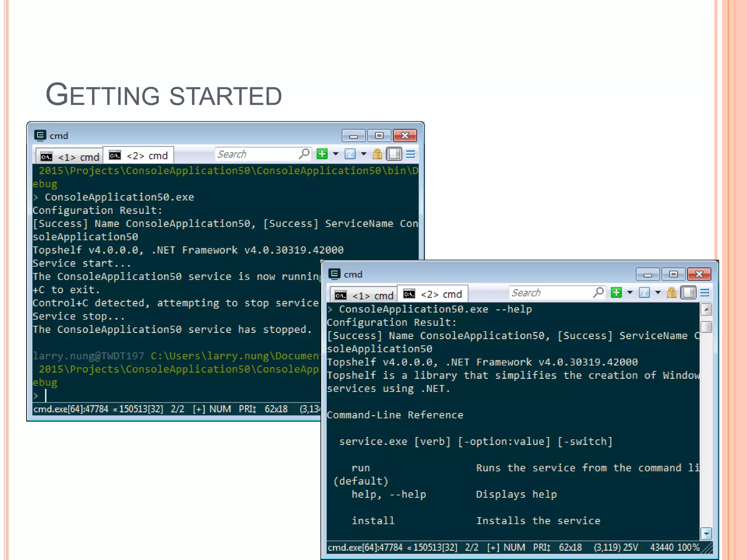Maximize the front cmd window
The width and height of the screenshot is (747, 560).
674,274
